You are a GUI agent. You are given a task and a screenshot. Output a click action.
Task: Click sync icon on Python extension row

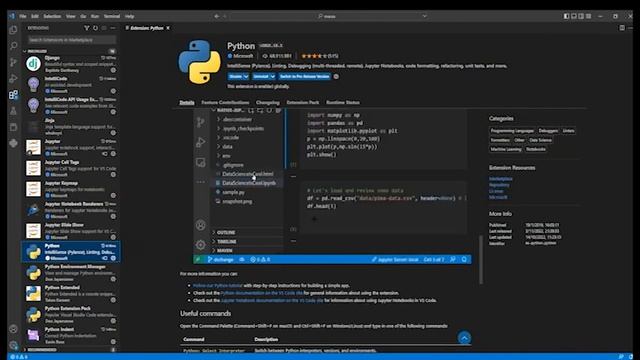point(105,258)
